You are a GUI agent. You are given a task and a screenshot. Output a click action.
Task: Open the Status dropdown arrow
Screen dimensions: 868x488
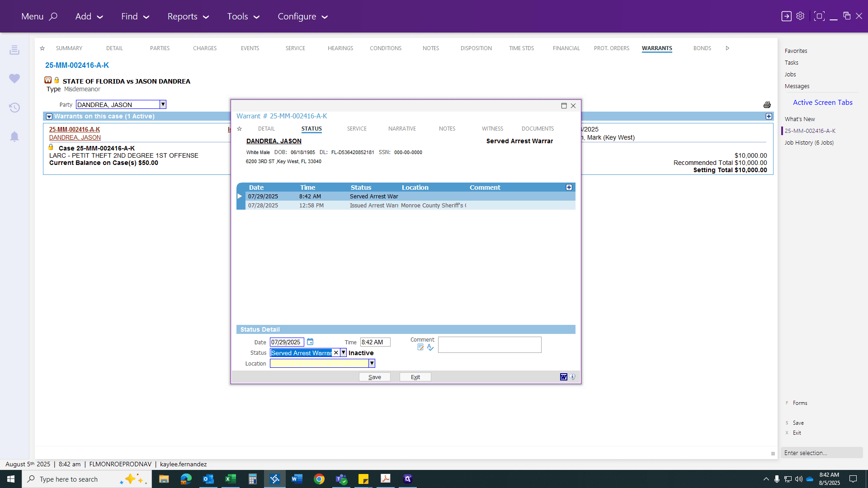[344, 353]
